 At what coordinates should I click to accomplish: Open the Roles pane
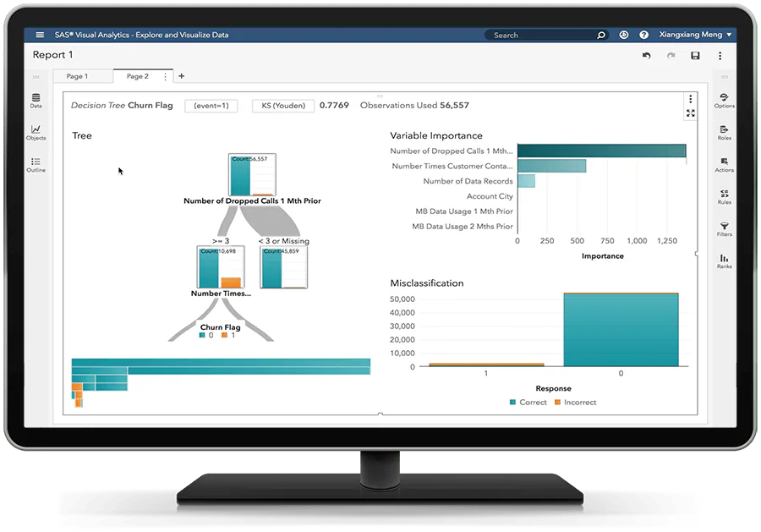[724, 133]
